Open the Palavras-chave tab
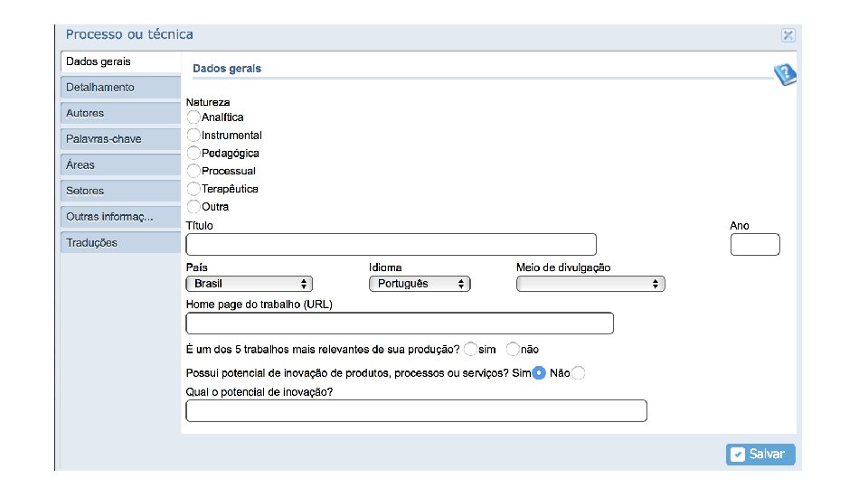868x488 pixels. (x=120, y=139)
